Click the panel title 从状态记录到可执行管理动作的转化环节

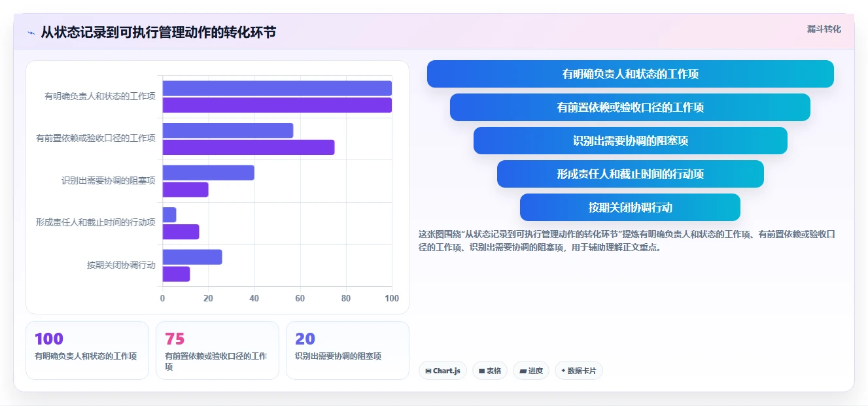158,32
